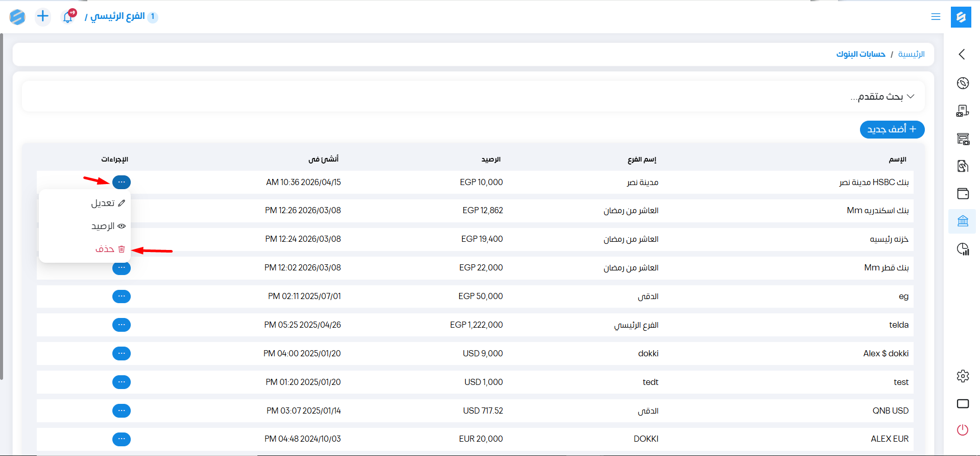Click the settings gear in sidebar
This screenshot has width=980, height=456.
pos(963,376)
